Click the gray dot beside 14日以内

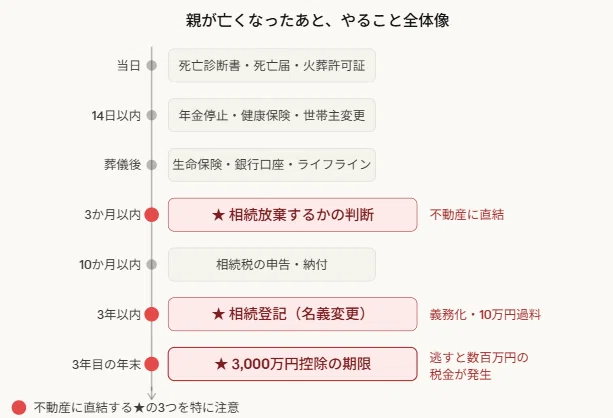click(152, 115)
